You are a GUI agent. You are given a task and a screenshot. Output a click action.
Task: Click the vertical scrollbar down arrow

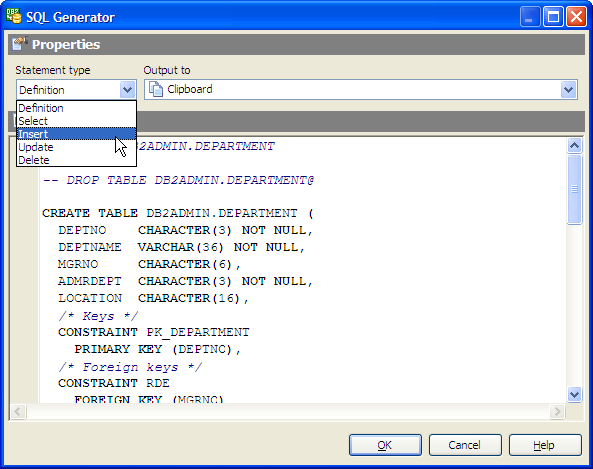(574, 394)
